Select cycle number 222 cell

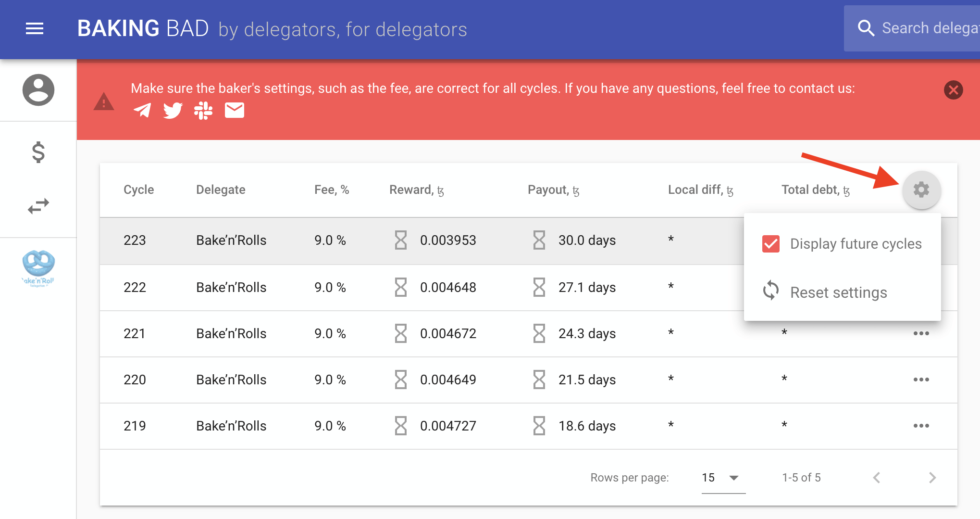tap(135, 287)
